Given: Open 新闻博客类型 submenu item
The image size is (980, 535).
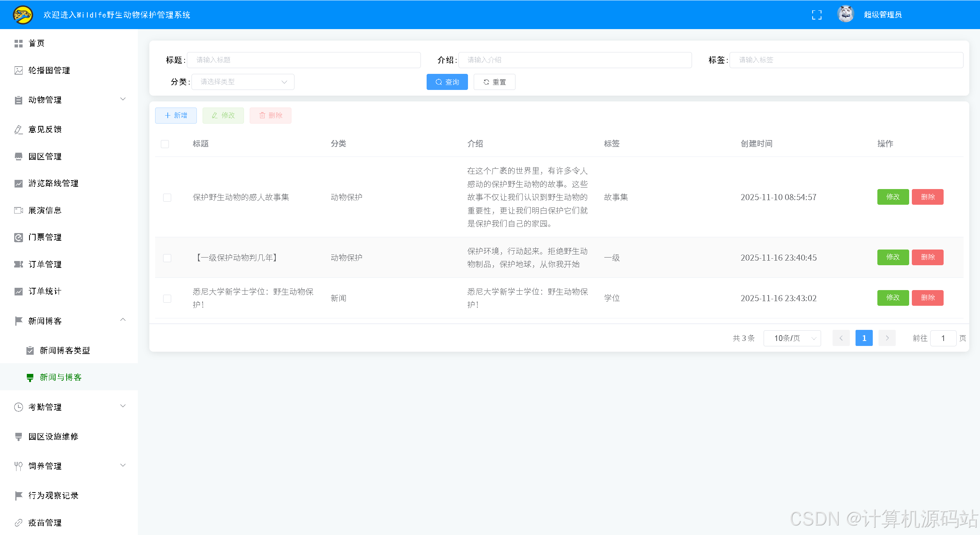Looking at the screenshot, I should (69, 351).
